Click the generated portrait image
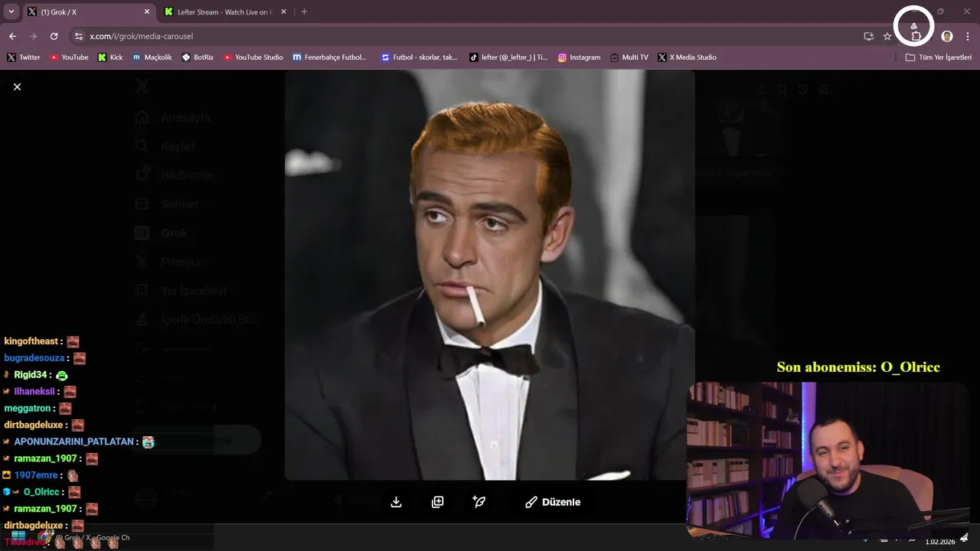This screenshot has width=980, height=551. 490,275
